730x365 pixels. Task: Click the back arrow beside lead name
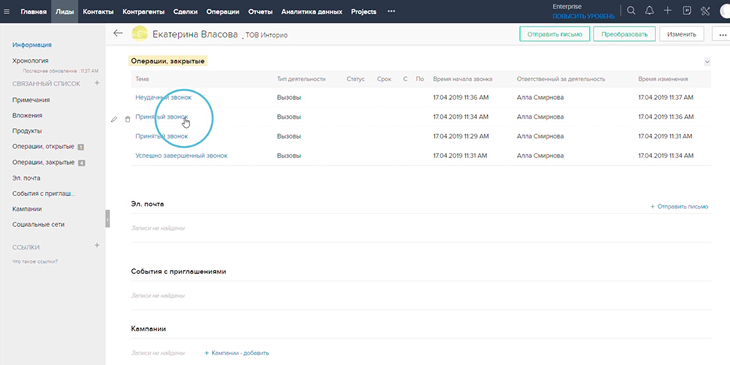pyautogui.click(x=118, y=33)
